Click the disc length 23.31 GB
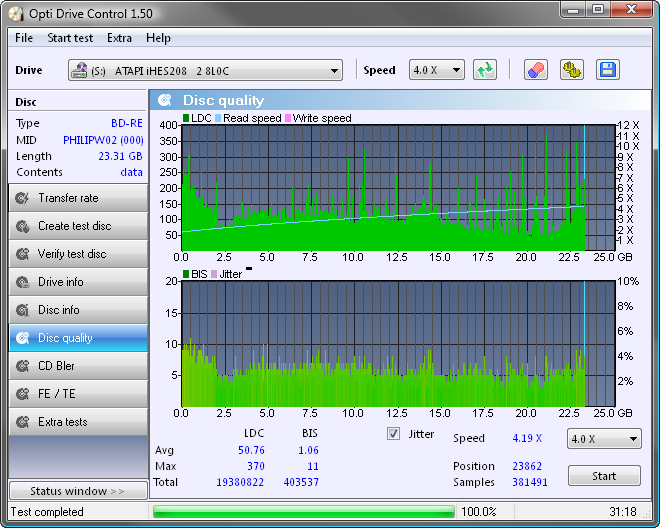 (120, 156)
